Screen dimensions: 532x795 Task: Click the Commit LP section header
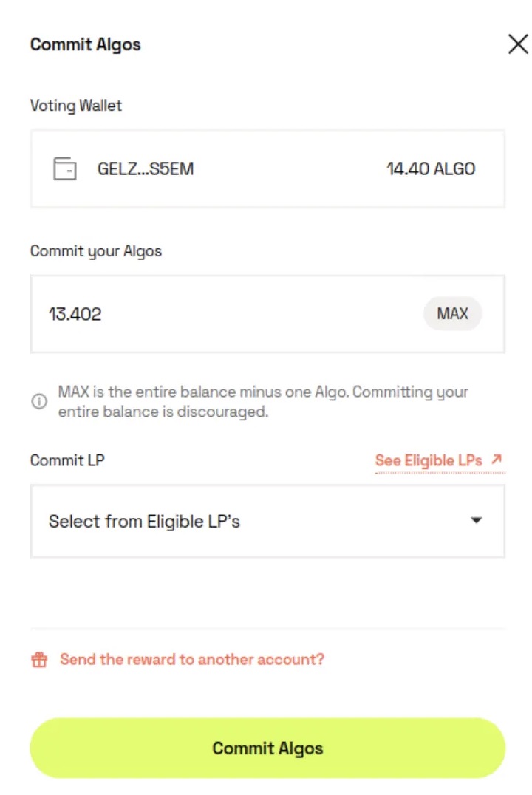point(67,460)
